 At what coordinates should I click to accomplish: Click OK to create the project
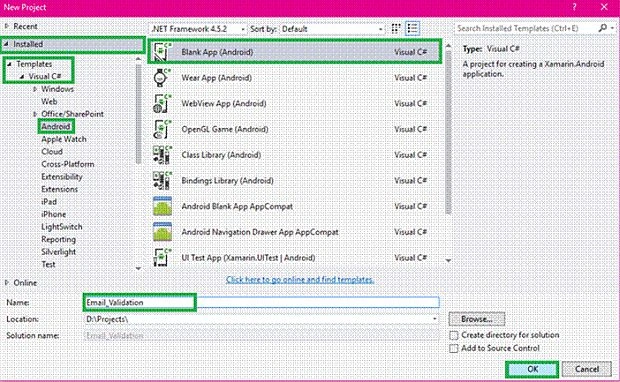tap(532, 369)
